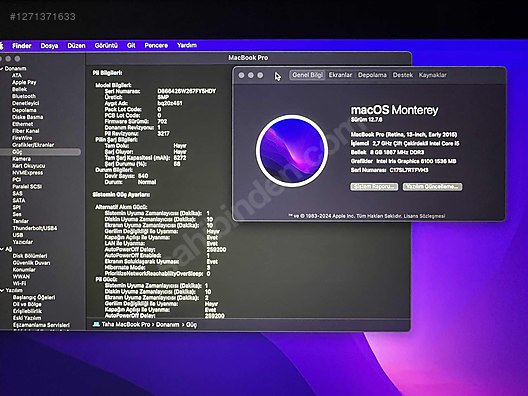Select Güvenlik Duvarı in the sidebar
The image size is (528, 396).
(31, 263)
